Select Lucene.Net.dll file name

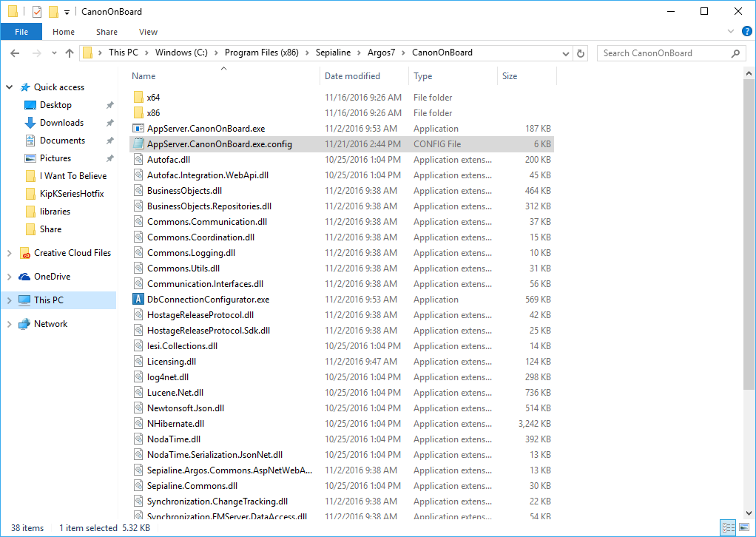175,393
